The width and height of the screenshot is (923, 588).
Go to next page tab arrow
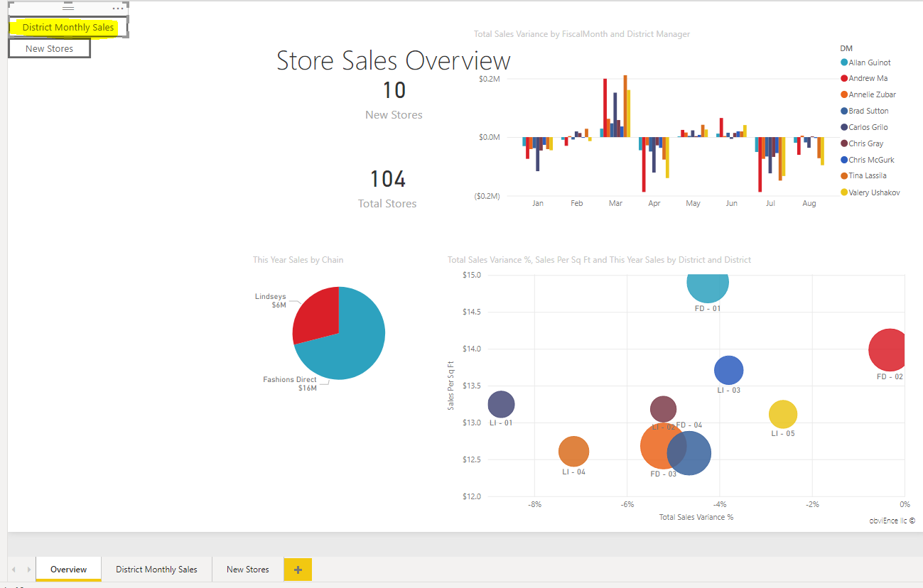click(28, 570)
